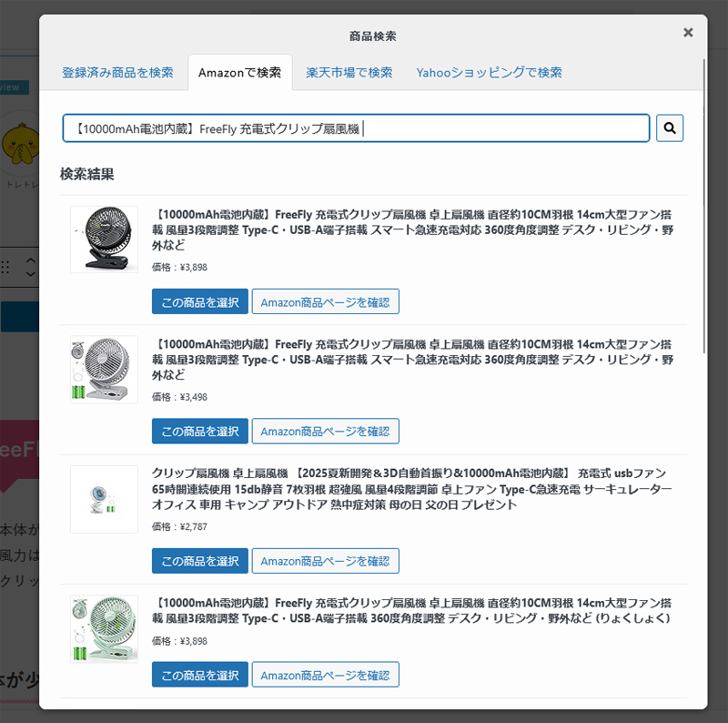Click the white fan with batteries thumbnail
The image size is (728, 723).
104,369
